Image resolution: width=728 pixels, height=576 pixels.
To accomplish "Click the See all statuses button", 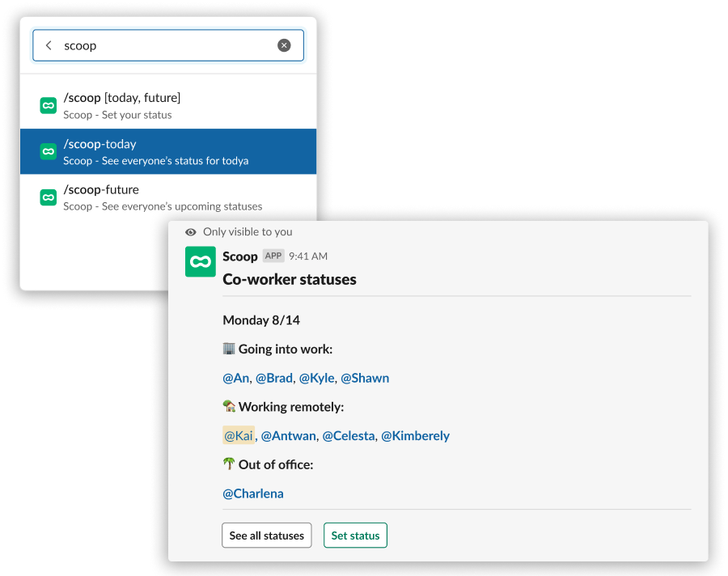I will coord(266,536).
